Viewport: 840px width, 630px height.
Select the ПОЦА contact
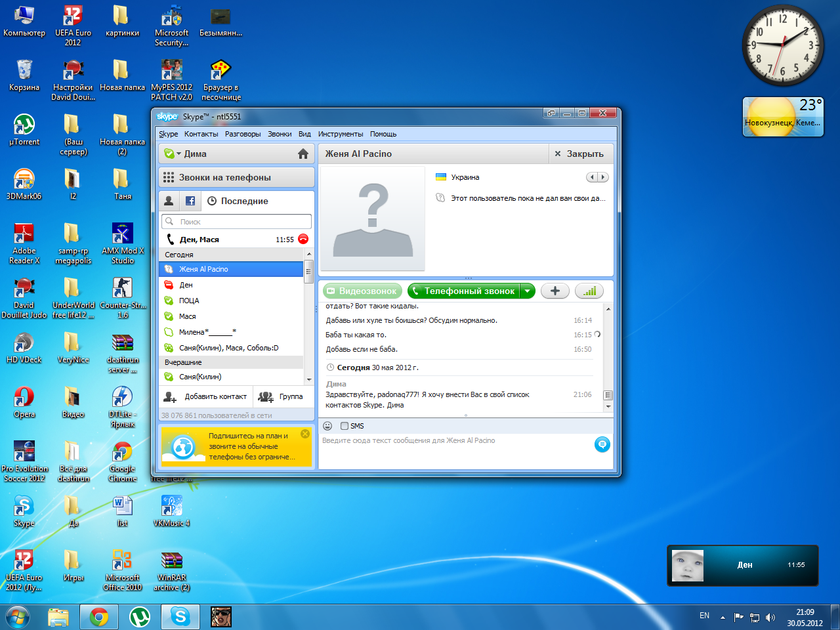click(232, 301)
